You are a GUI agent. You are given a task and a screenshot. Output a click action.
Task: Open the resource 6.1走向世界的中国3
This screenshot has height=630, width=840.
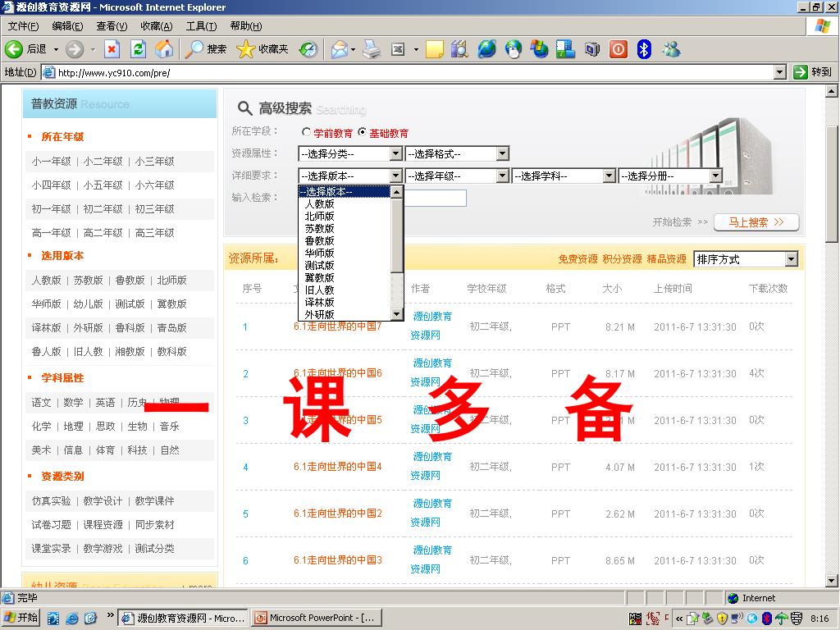(337, 559)
